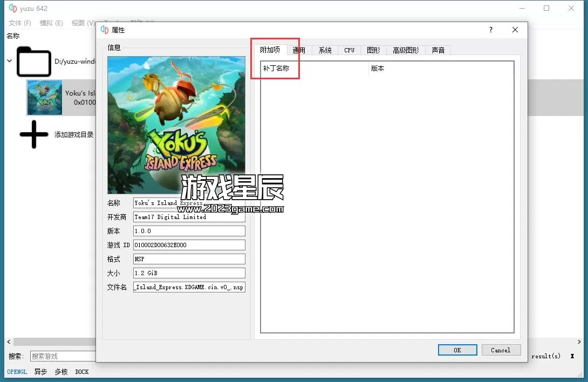Toggle 多核 multicore in status bar

[61, 372]
